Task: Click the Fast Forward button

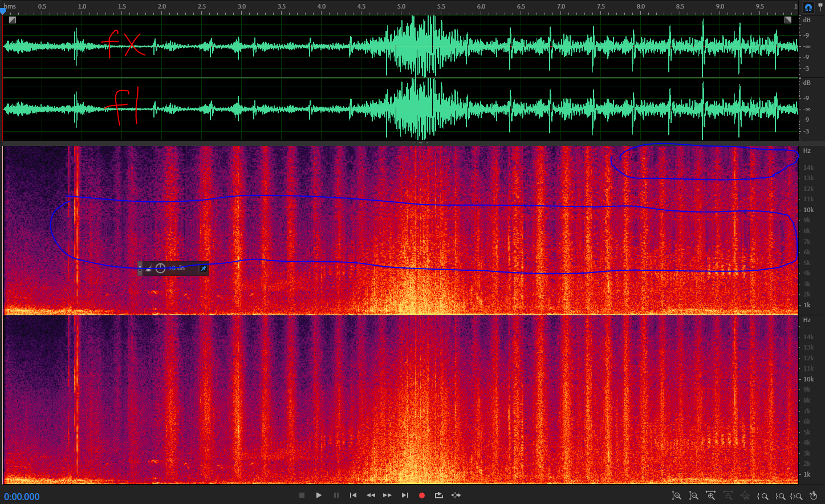Action: 388,495
